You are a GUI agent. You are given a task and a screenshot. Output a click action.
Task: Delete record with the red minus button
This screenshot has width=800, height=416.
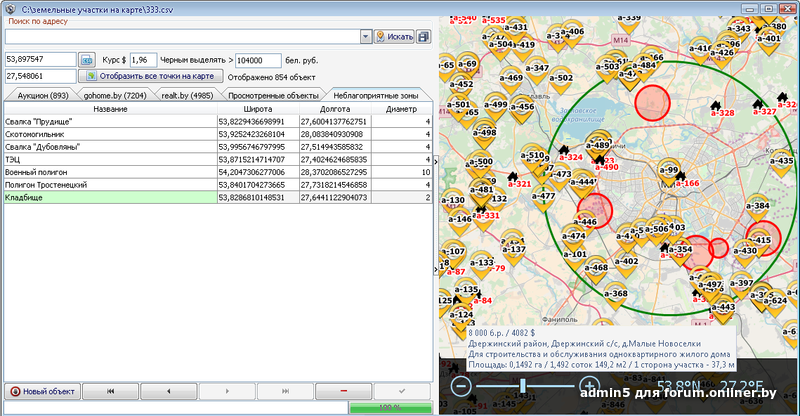pyautogui.click(x=343, y=390)
